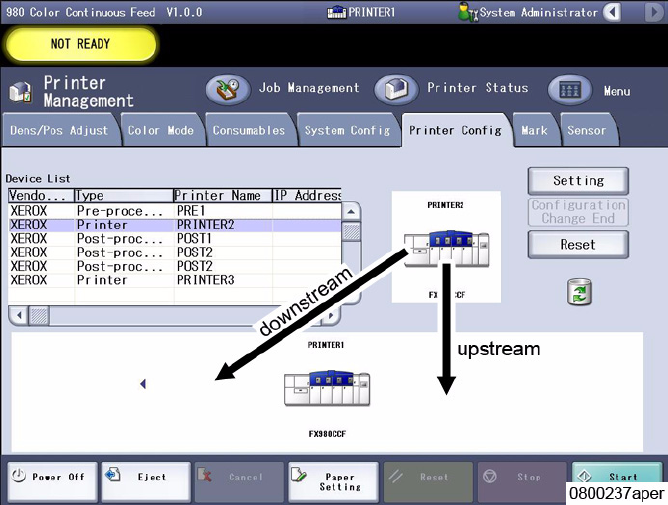Image resolution: width=668 pixels, height=505 pixels.
Task: Open the Consumables tab
Action: coord(249,130)
